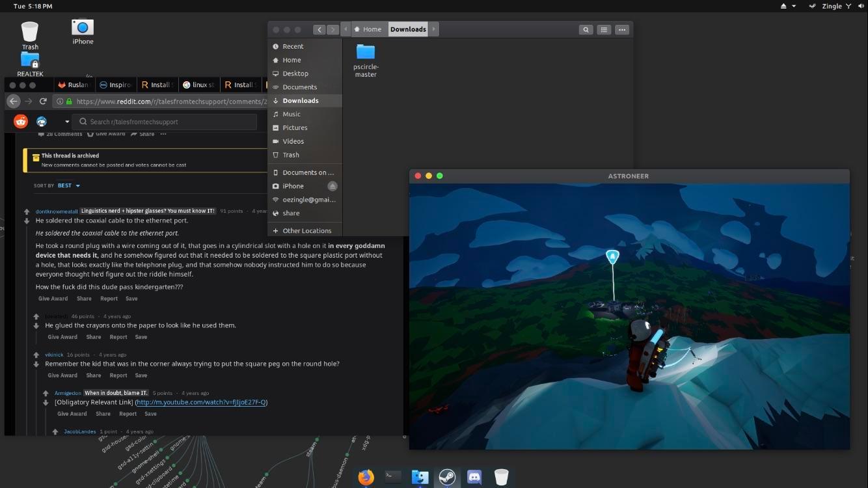Select the Downloads breadcrumb in the path bar

pyautogui.click(x=407, y=29)
